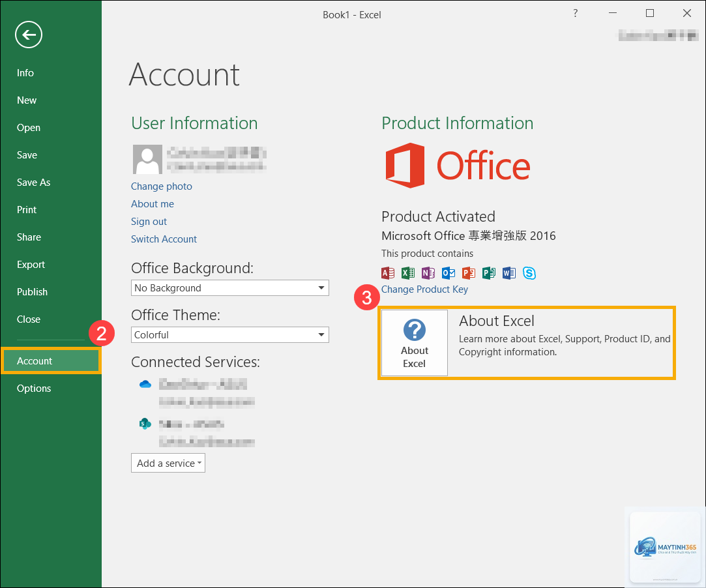Image resolution: width=706 pixels, height=588 pixels.
Task: Select Close in the sidebar
Action: click(29, 319)
